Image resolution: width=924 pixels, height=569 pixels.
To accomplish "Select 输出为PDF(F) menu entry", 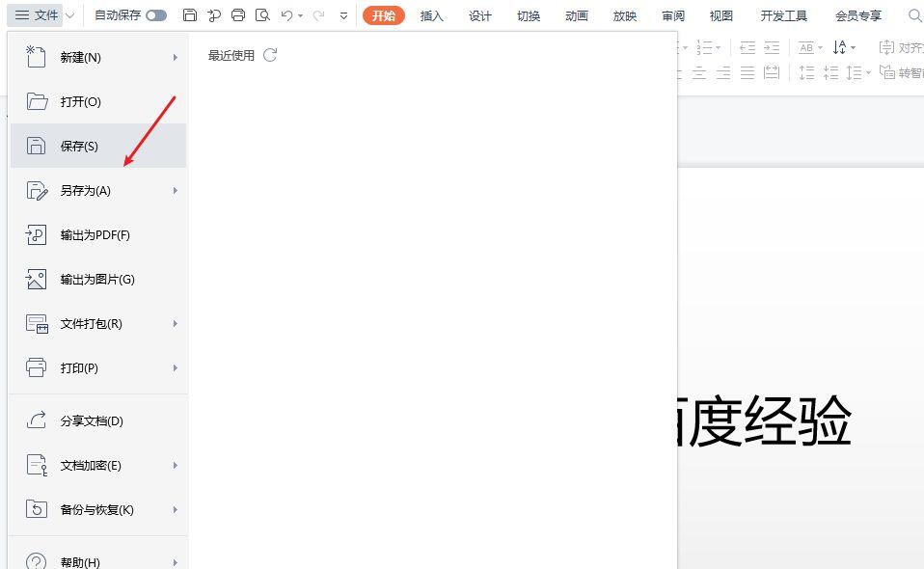I will coord(97,234).
